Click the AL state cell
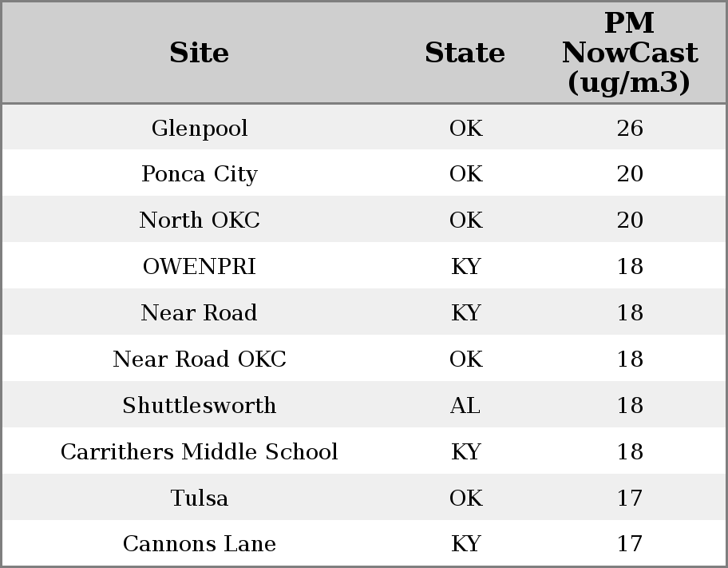Viewport: 728px width, 568px height. pyautogui.click(x=465, y=406)
